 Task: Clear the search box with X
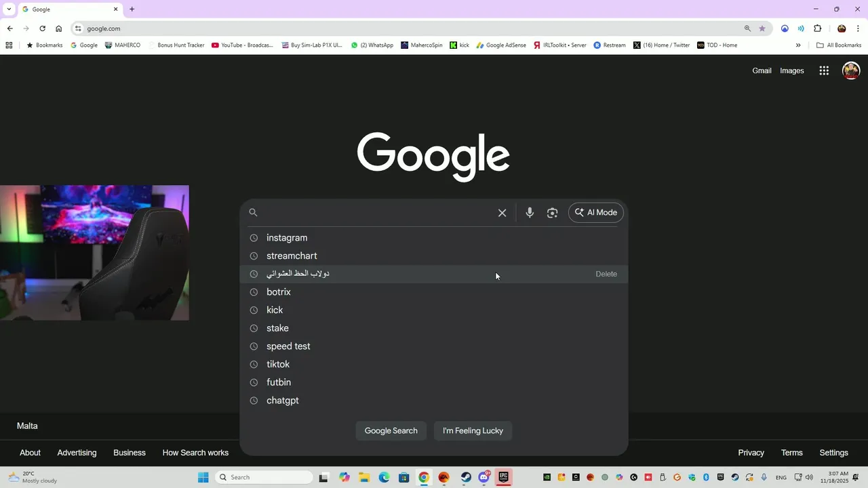[x=502, y=213]
